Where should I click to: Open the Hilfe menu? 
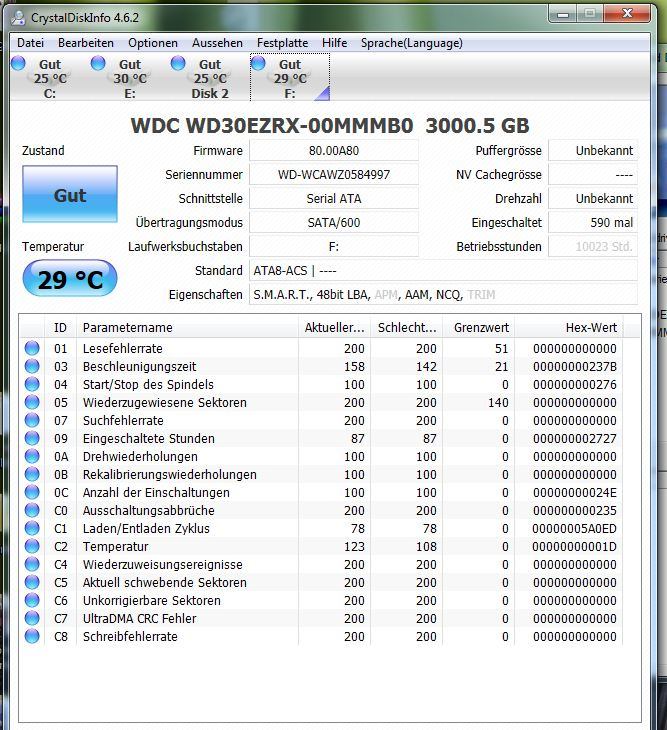click(x=334, y=43)
